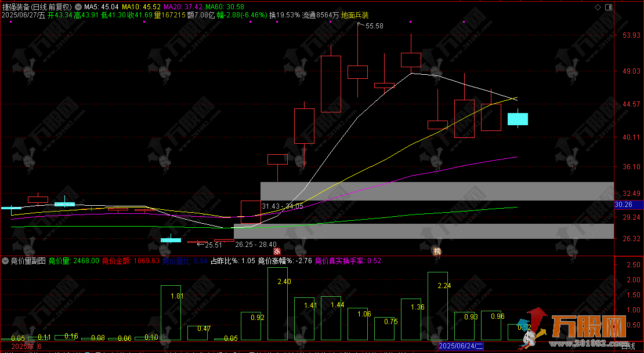The width and height of the screenshot is (644, 353).
Task: Click the 2025年 label on the time axis
Action: pos(23,347)
